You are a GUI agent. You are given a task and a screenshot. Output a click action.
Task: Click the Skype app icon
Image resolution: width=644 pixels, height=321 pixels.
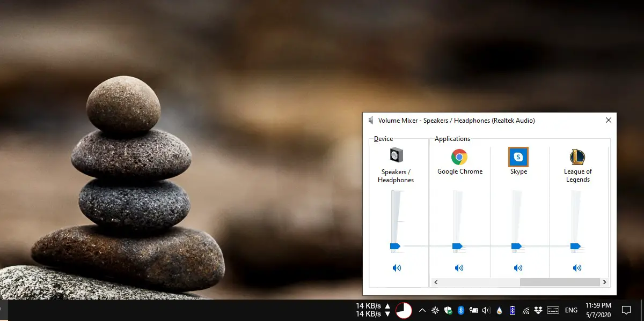[x=518, y=157]
